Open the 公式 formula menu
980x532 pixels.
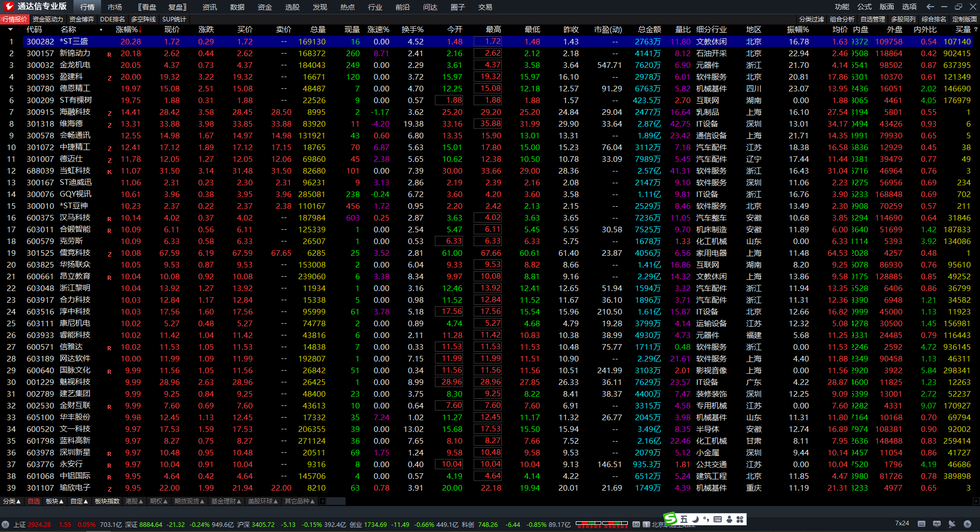(865, 7)
